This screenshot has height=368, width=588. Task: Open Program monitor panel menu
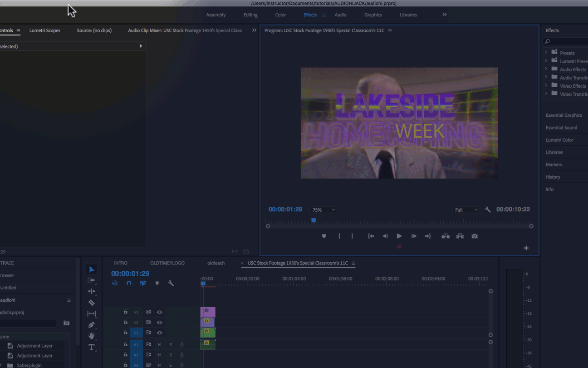tap(390, 30)
